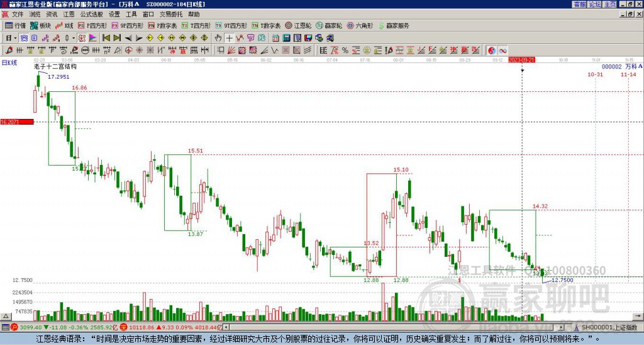Click the 10118.86 index value in status bar

142,327
